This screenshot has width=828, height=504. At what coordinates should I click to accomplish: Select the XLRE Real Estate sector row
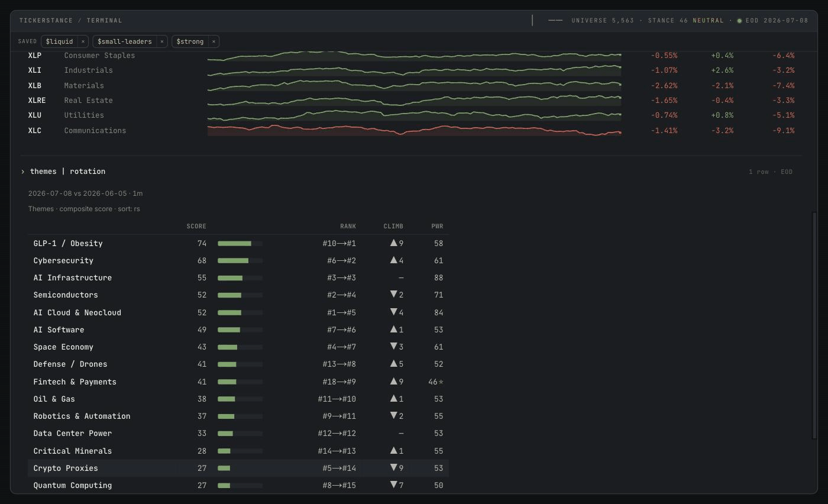pos(412,101)
